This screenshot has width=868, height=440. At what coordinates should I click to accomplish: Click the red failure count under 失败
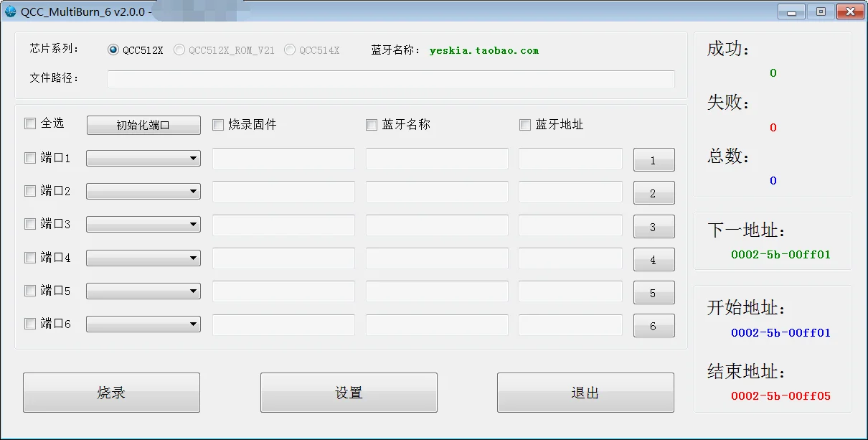773,128
